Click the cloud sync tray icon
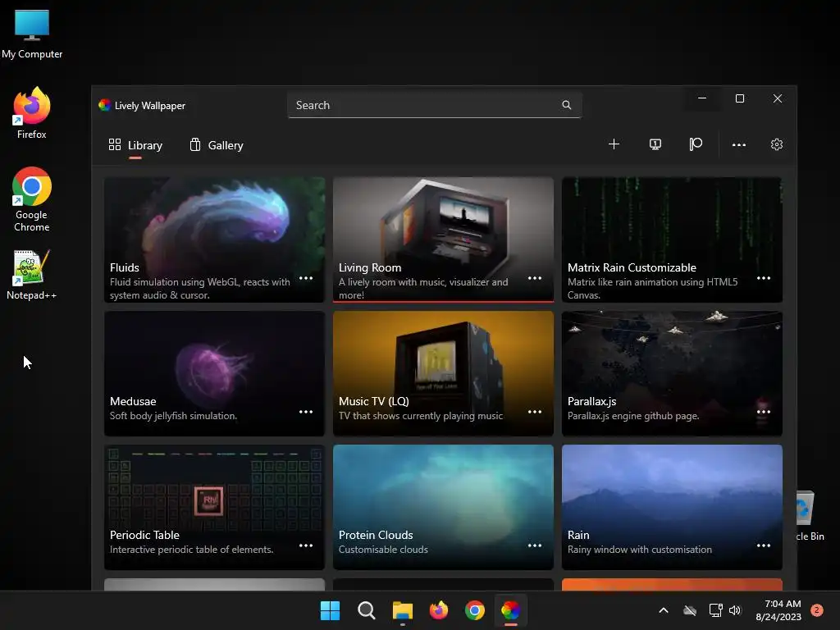Screen dimensions: 840x630 coord(690,610)
